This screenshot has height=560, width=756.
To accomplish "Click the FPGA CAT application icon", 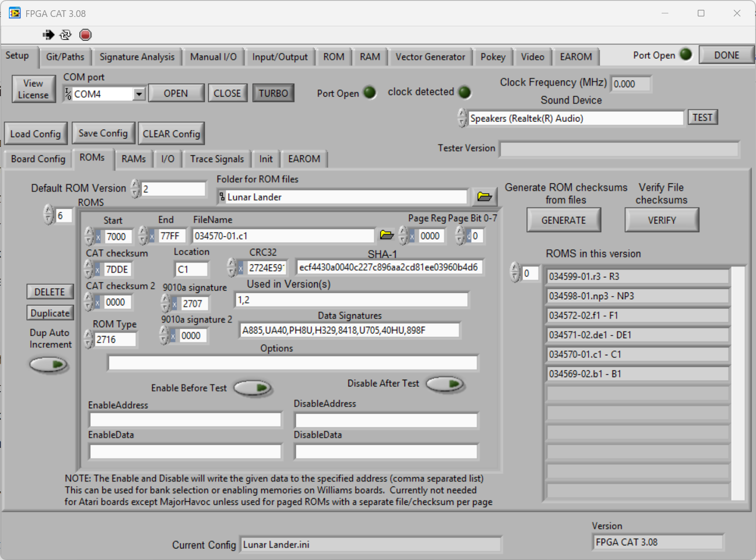I will [15, 13].
